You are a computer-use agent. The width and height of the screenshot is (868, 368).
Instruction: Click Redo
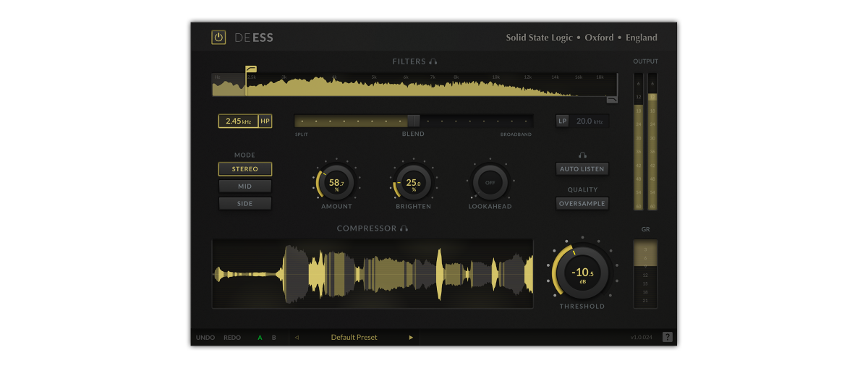(232, 338)
